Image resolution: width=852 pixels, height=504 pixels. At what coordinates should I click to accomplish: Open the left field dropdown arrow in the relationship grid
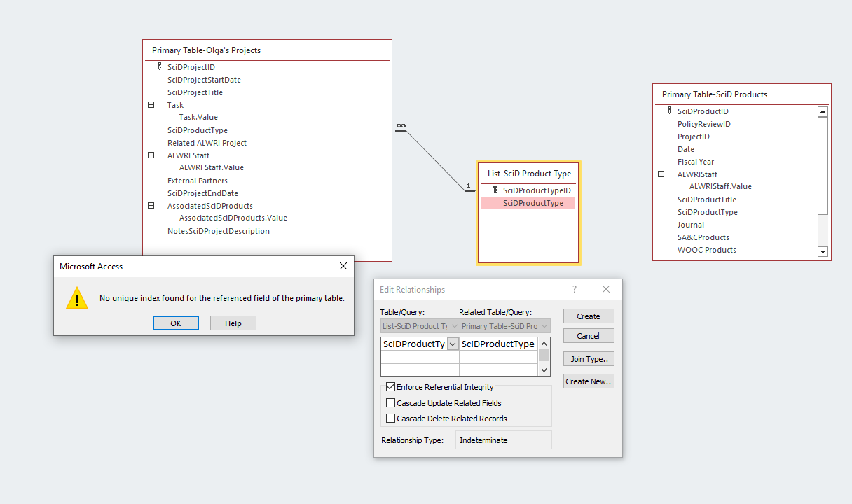click(x=453, y=344)
